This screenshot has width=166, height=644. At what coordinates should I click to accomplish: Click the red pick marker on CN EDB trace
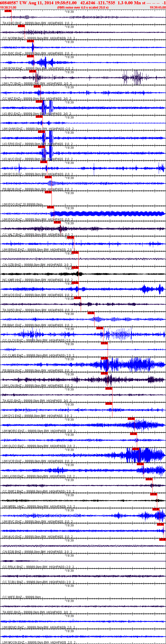[x=162, y=540]
